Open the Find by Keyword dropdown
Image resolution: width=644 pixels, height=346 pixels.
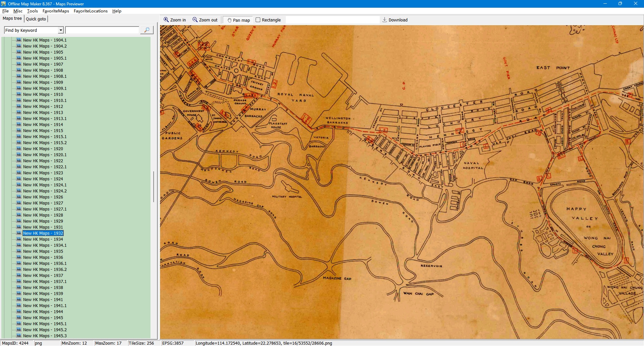[x=61, y=30]
